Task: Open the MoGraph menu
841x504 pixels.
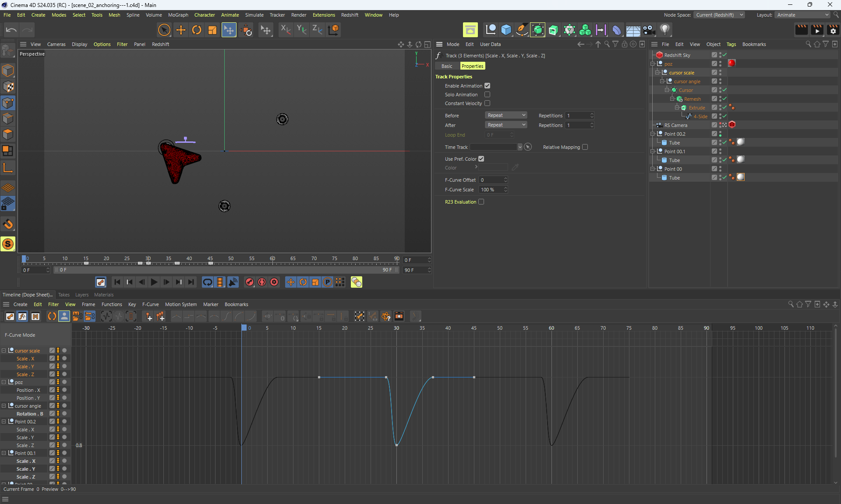Action: [x=178, y=15]
